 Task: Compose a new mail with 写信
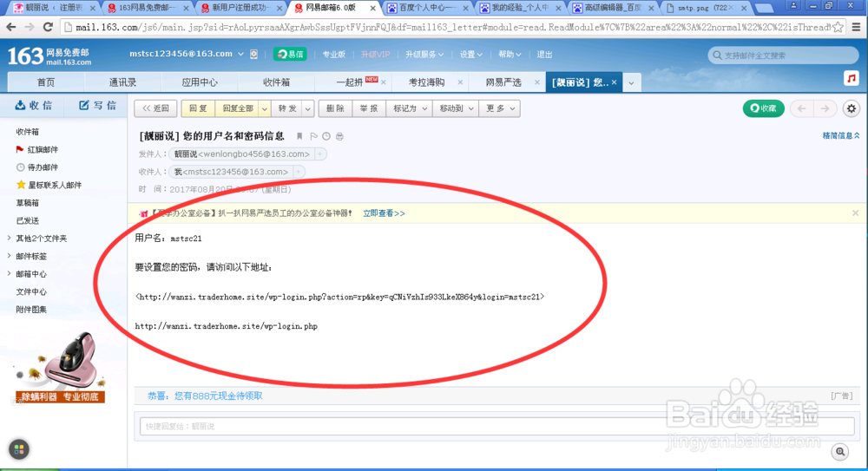tap(97, 105)
